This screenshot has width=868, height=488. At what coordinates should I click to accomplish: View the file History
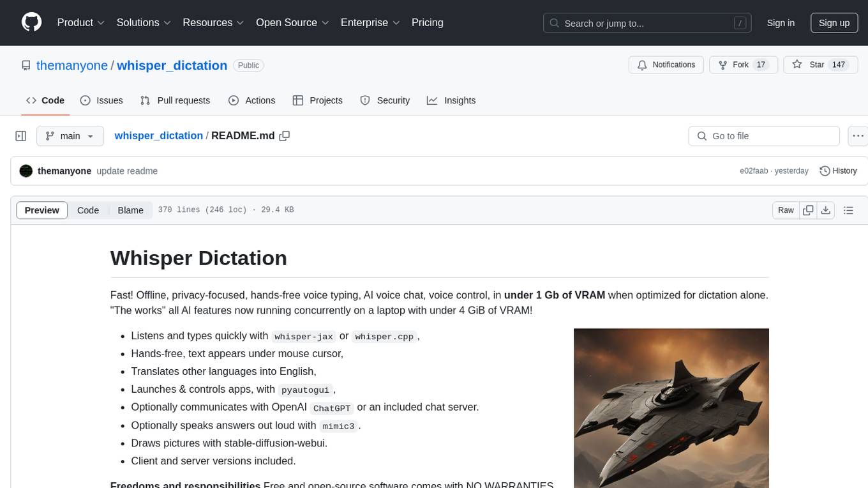pyautogui.click(x=838, y=171)
